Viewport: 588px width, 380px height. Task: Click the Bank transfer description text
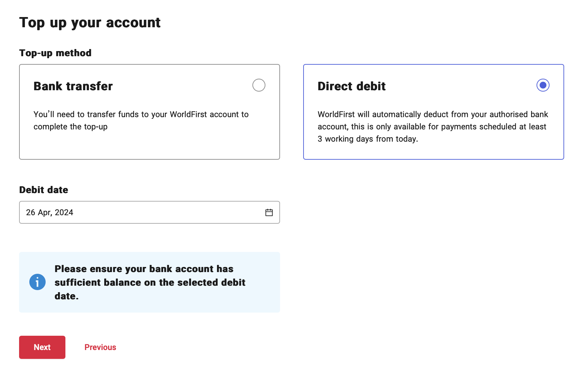(x=141, y=120)
